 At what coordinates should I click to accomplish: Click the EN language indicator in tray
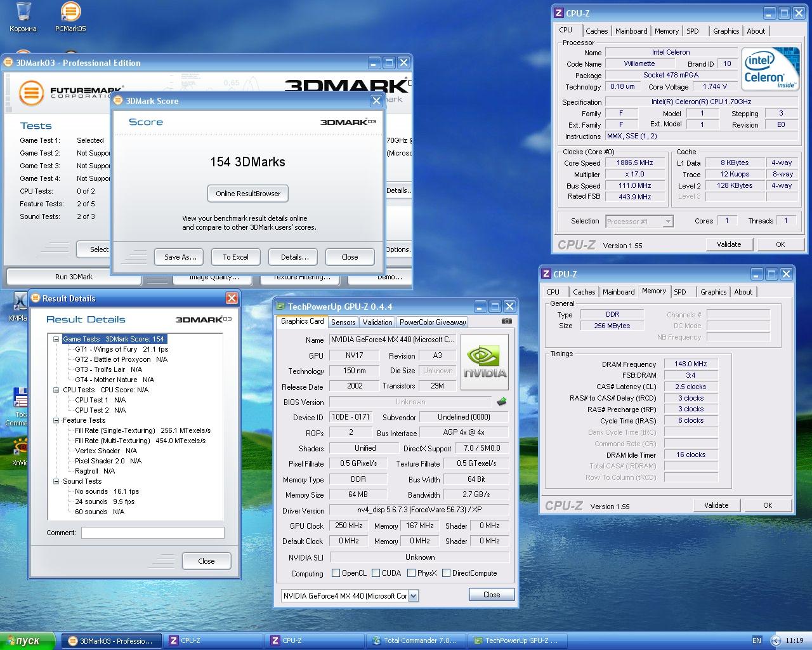756,640
